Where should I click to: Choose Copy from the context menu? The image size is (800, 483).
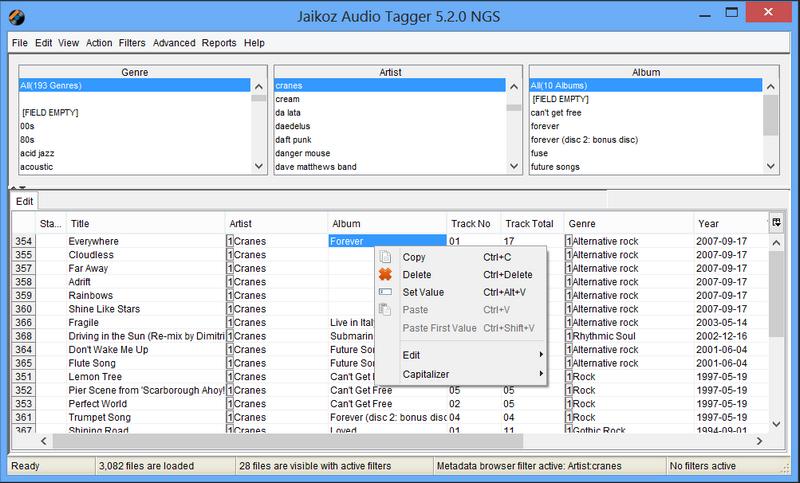coord(461,257)
